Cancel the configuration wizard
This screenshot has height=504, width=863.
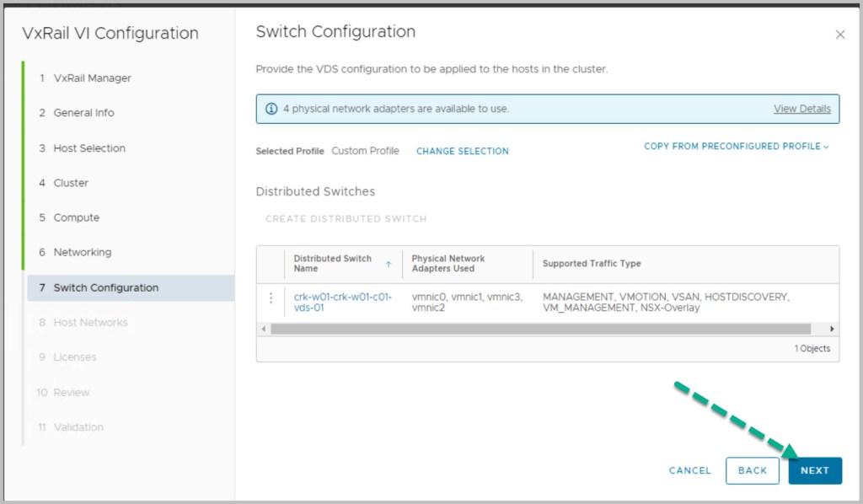(689, 470)
